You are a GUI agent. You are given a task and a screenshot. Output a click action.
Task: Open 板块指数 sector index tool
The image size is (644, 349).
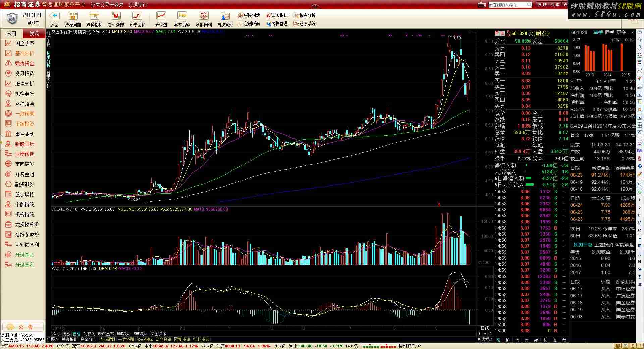[249, 15]
